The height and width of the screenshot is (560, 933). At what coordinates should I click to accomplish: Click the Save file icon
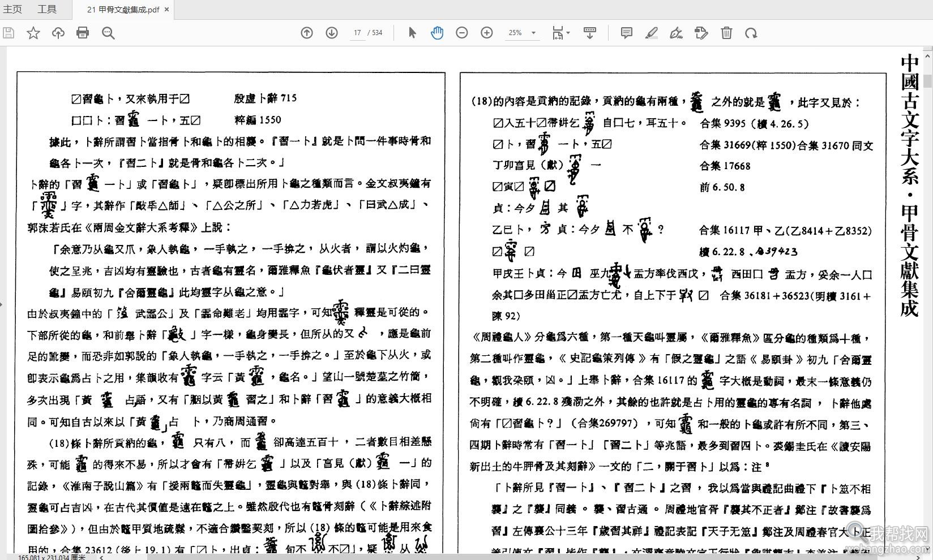[8, 33]
